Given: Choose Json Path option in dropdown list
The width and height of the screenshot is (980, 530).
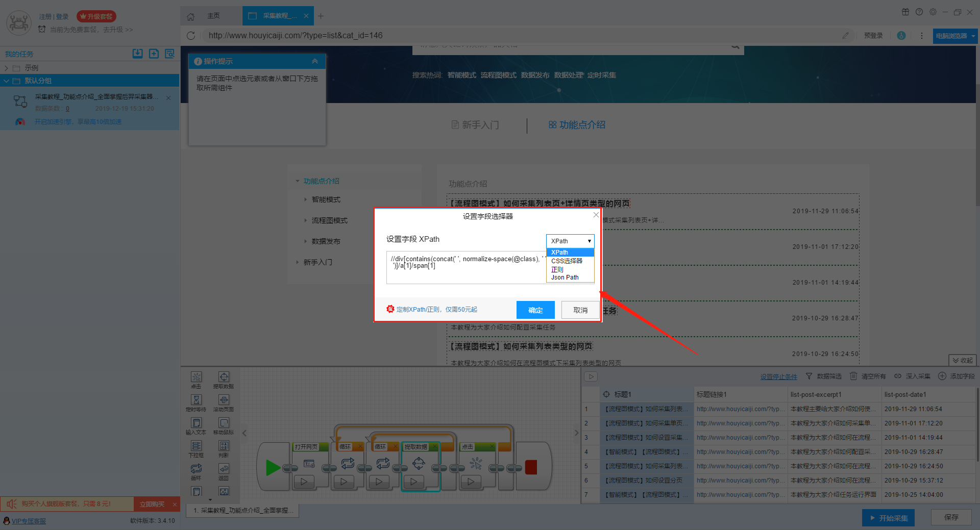Looking at the screenshot, I should 570,277.
